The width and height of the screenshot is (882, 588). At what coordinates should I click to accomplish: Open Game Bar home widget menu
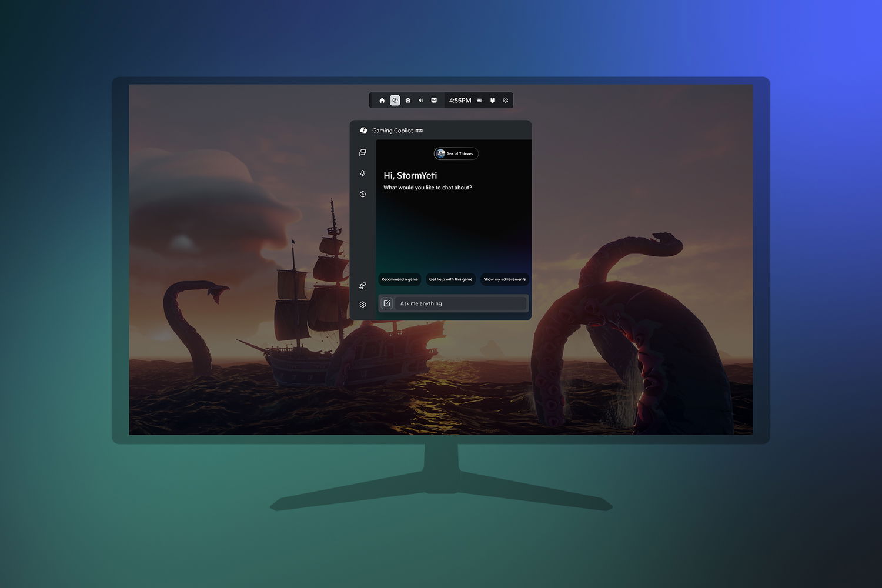coord(382,101)
